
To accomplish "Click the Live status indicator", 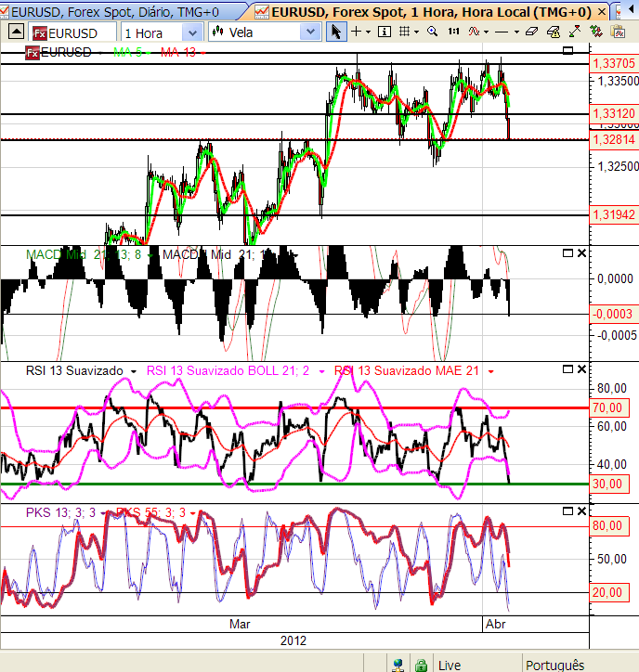I will [449, 666].
